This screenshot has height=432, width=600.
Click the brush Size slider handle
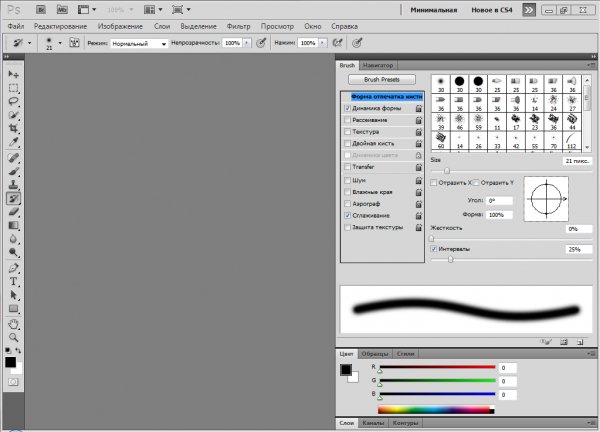pos(447,171)
